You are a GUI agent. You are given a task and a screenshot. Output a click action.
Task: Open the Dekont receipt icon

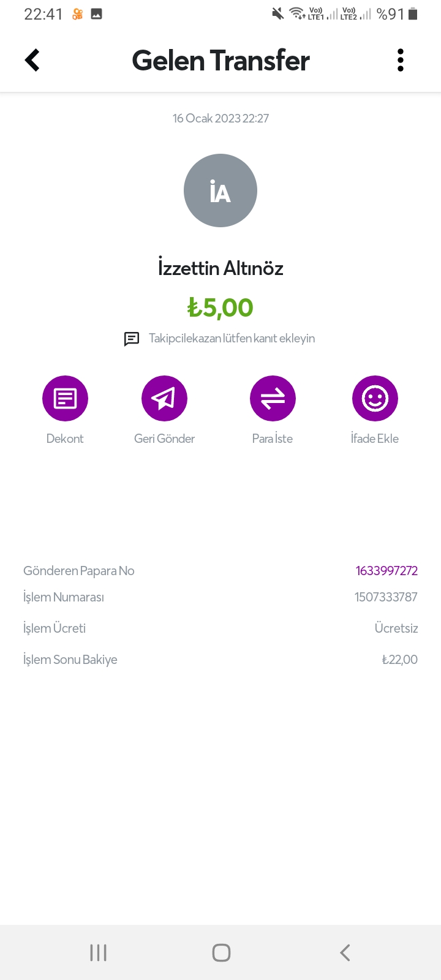(x=65, y=398)
